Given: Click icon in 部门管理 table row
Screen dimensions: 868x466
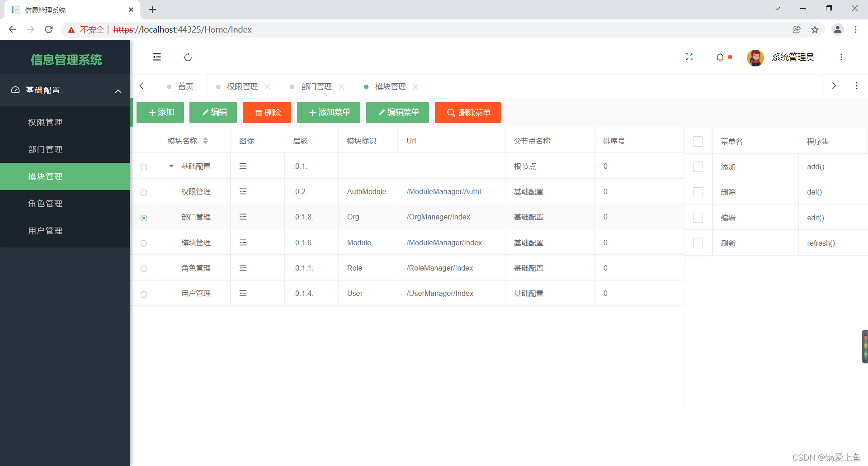Looking at the screenshot, I should click(243, 217).
